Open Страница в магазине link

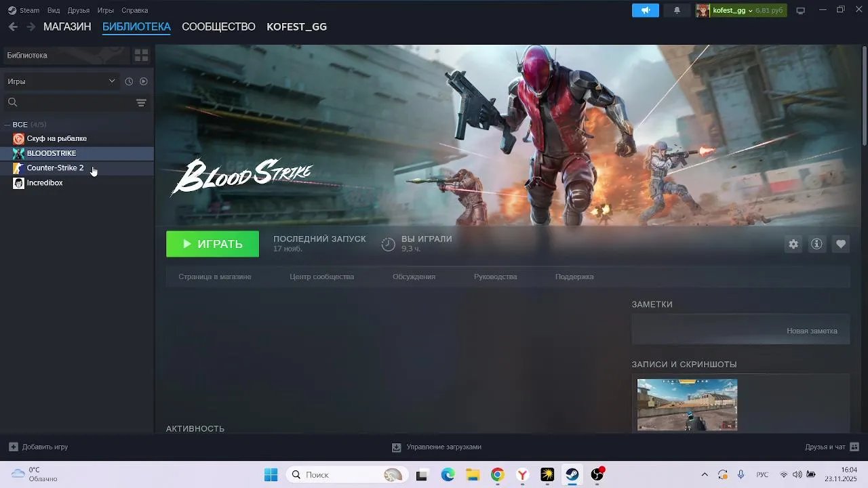pyautogui.click(x=215, y=277)
